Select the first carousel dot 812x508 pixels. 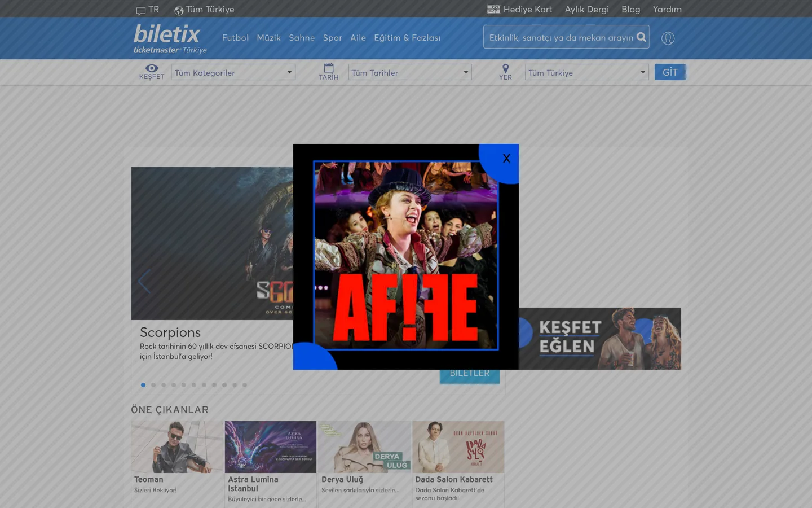(143, 385)
